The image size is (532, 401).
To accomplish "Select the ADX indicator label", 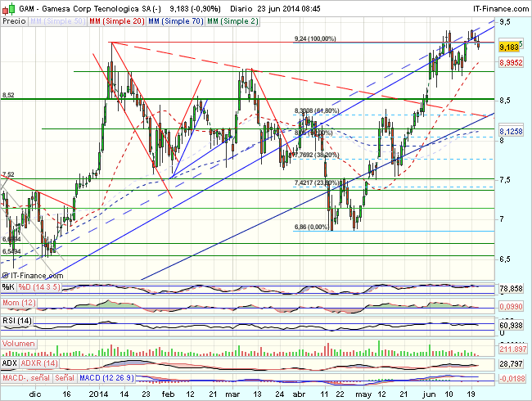I will tap(9, 362).
